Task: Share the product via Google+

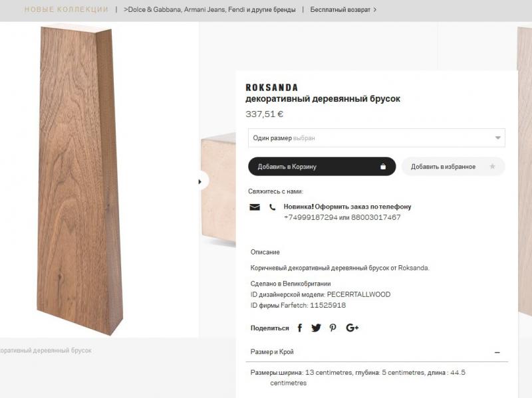Action: point(352,328)
